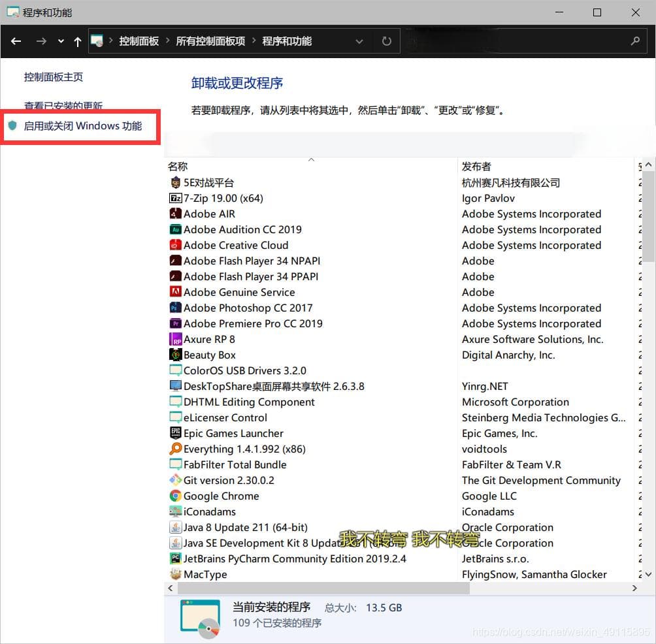Click the Everything search tool icon
Viewport: 656px width, 644px height.
coord(175,449)
